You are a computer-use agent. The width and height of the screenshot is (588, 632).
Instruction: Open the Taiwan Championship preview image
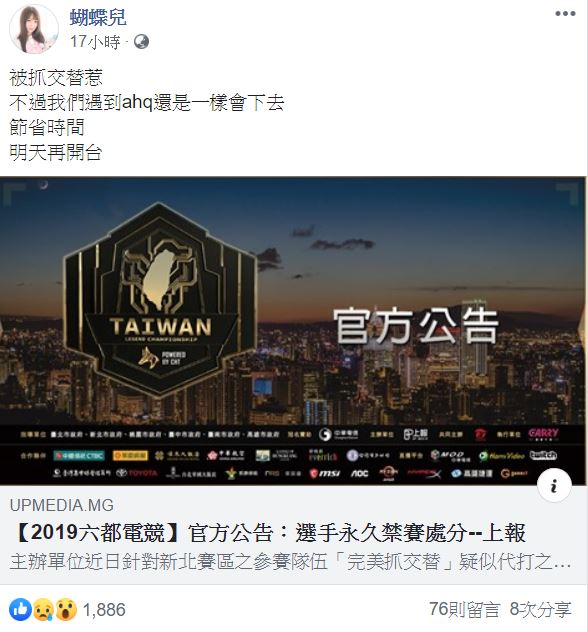293,331
